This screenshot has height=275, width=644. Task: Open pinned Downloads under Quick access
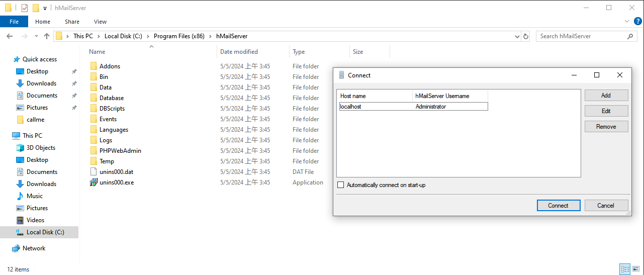[41, 83]
